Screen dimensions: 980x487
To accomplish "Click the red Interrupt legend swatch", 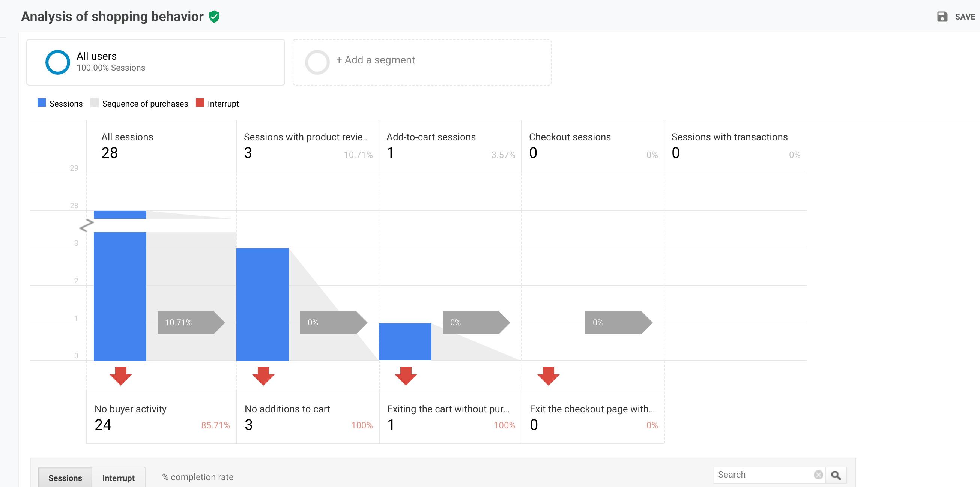I will tap(200, 103).
